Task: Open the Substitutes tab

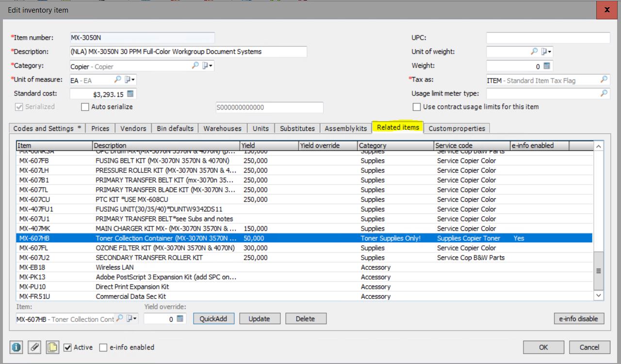Action: pos(297,128)
